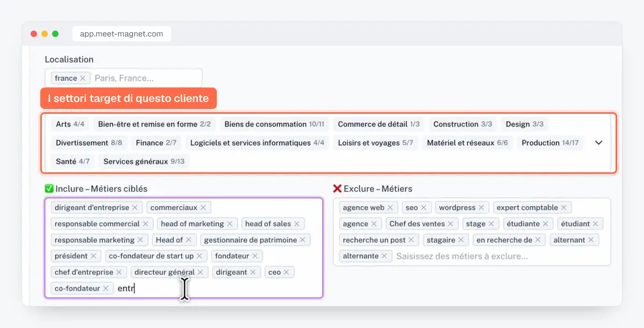The width and height of the screenshot is (644, 328).
Task: Delete the head of marketing tag
Action: [x=230, y=224]
